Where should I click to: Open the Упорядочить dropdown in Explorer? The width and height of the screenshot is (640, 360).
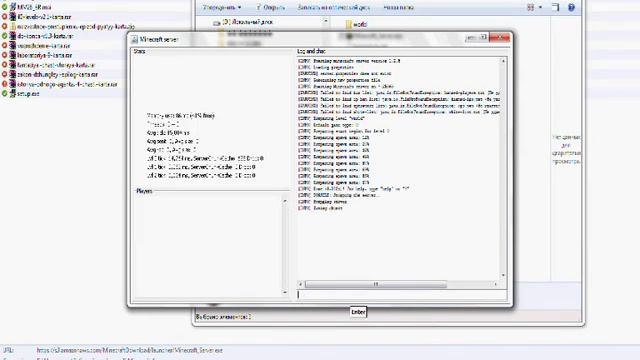[222, 7]
